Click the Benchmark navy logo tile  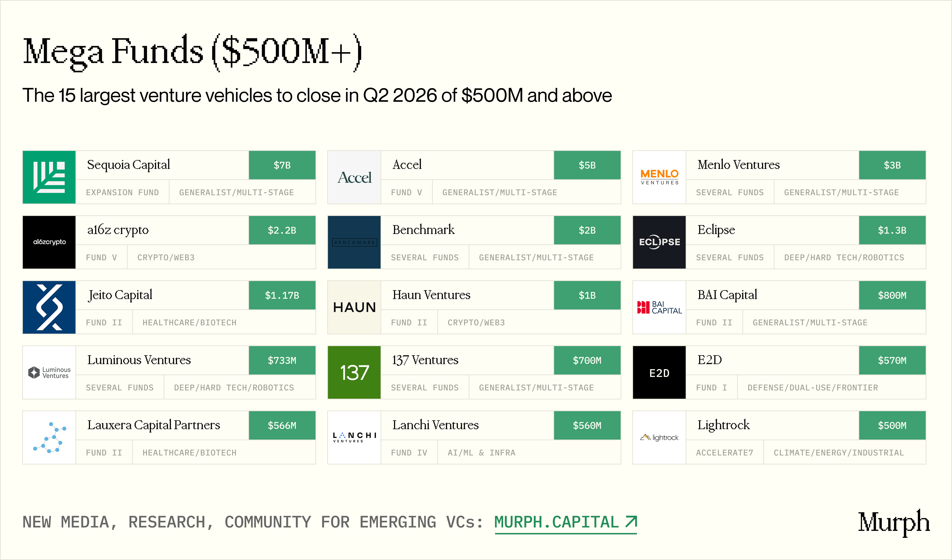354,242
